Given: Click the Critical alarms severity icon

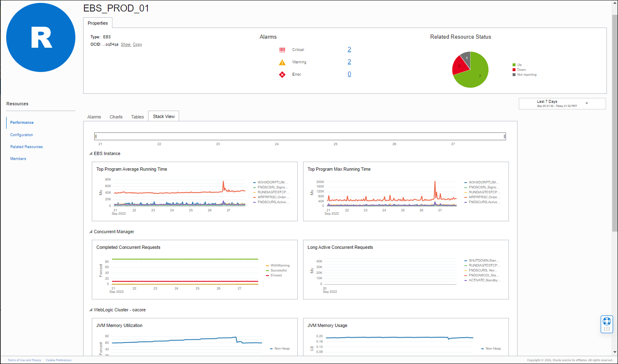Looking at the screenshot, I should (282, 49).
